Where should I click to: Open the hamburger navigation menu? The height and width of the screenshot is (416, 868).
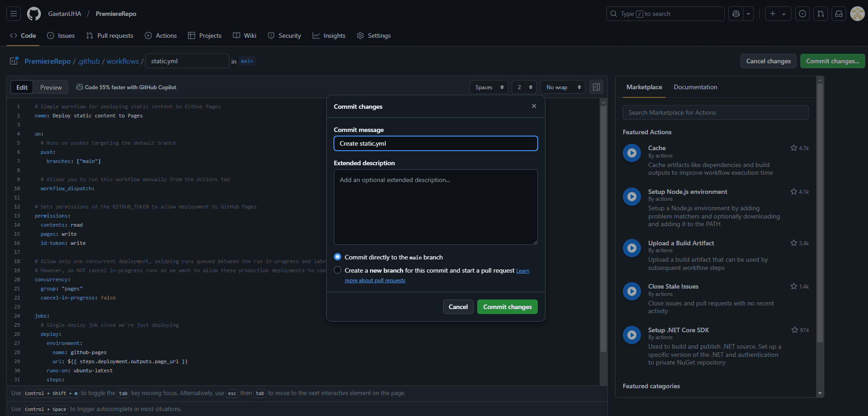coord(14,14)
